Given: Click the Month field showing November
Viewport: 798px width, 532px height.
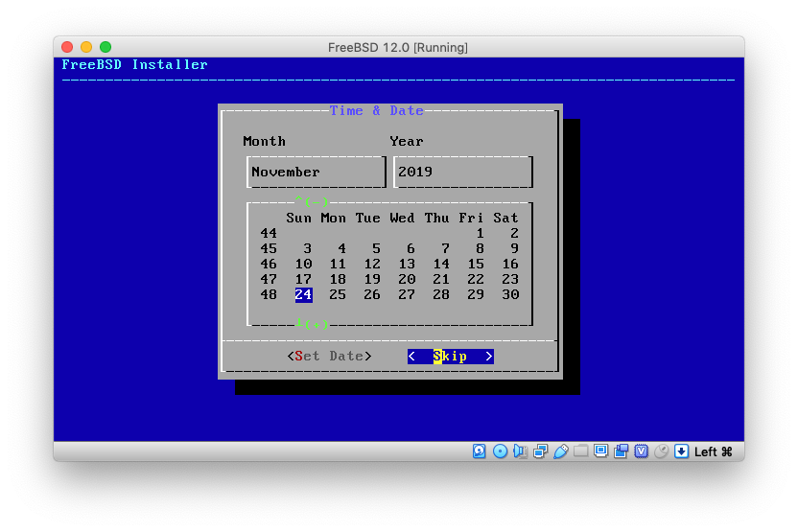Looking at the screenshot, I should (317, 173).
